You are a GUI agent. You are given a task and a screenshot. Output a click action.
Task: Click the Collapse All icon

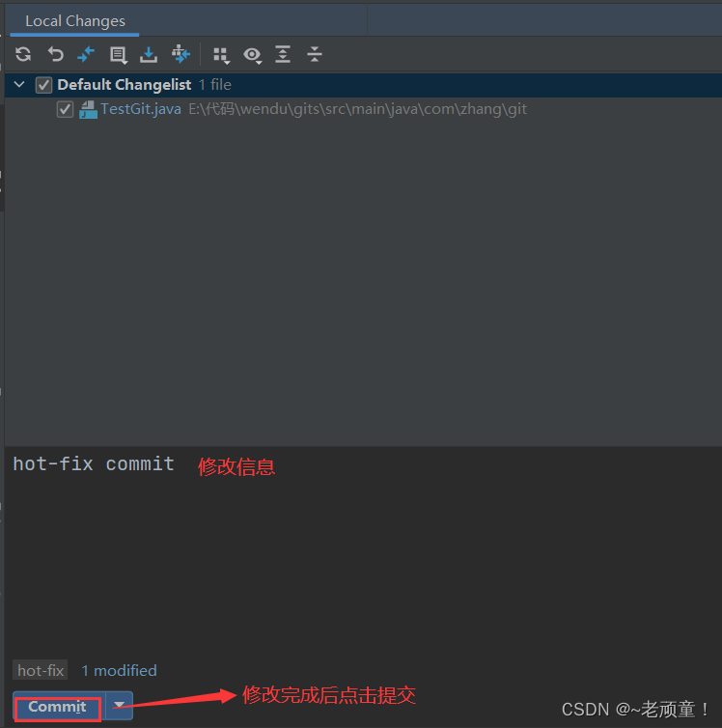coord(315,54)
